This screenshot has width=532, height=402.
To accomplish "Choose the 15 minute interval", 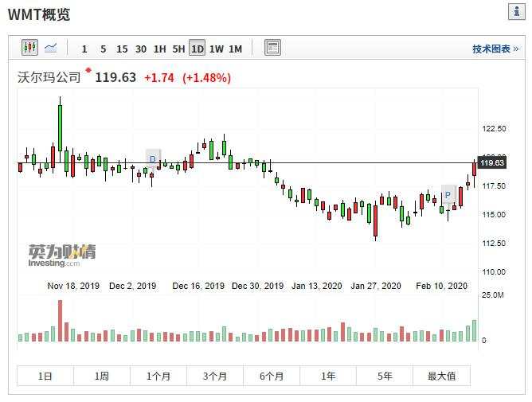I will pos(122,49).
